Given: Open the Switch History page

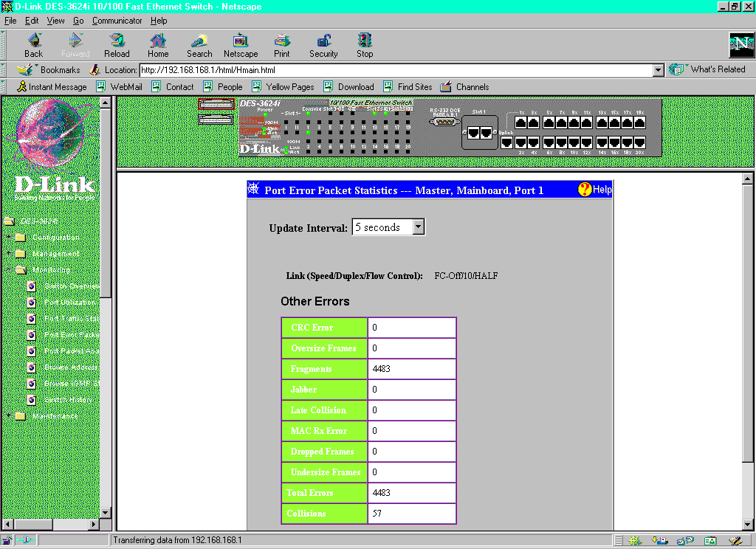Looking at the screenshot, I should click(x=68, y=400).
